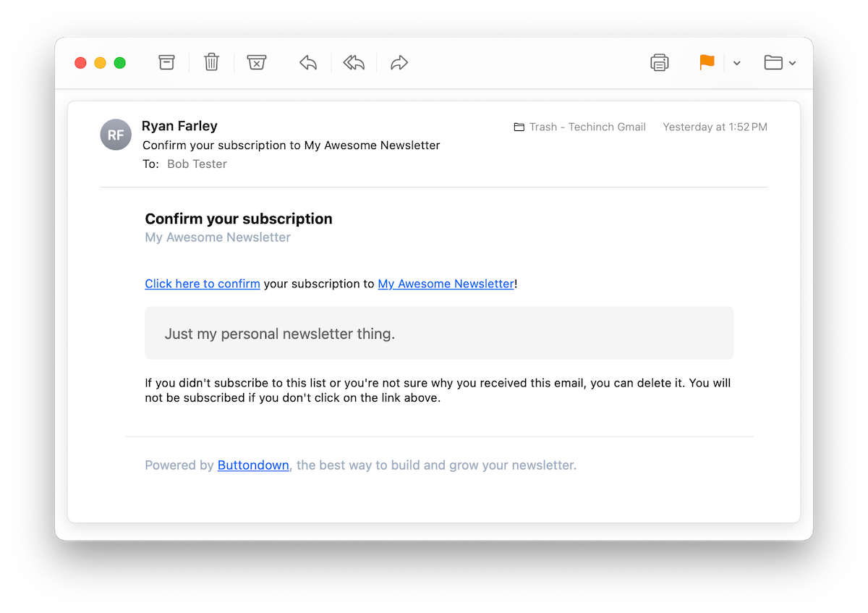The width and height of the screenshot is (868, 613).
Task: Archive this message using the archive box icon
Action: click(167, 63)
